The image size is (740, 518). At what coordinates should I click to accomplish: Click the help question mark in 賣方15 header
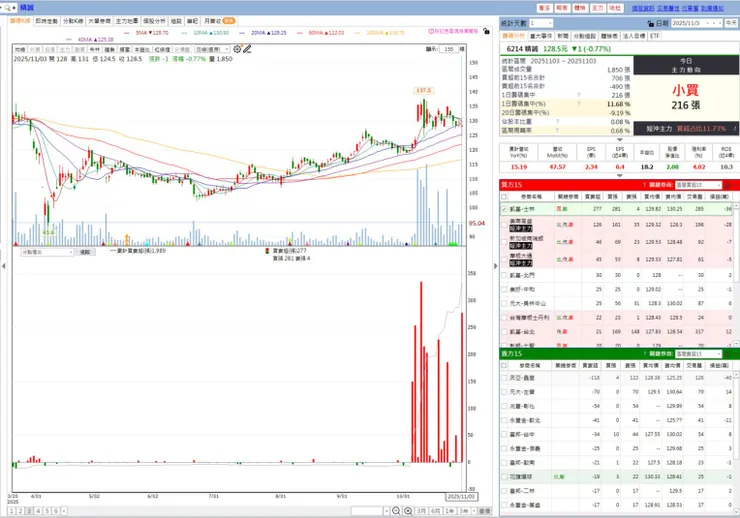(644, 354)
